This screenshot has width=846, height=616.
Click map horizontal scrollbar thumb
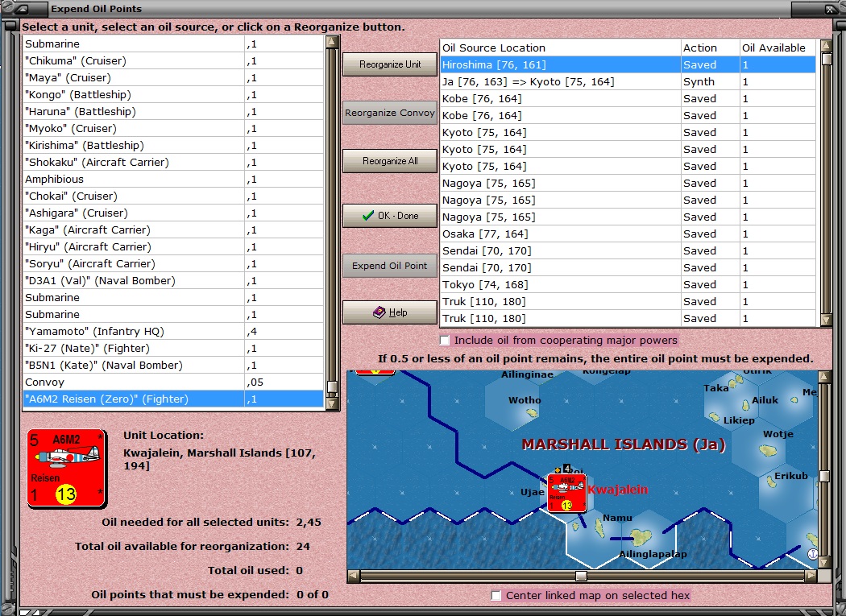(581, 576)
